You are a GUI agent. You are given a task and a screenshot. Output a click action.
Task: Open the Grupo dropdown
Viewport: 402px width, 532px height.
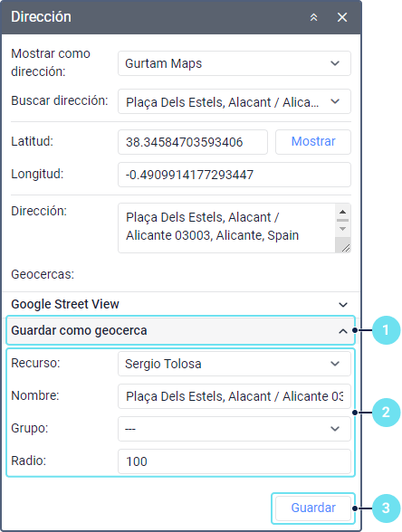(x=234, y=429)
